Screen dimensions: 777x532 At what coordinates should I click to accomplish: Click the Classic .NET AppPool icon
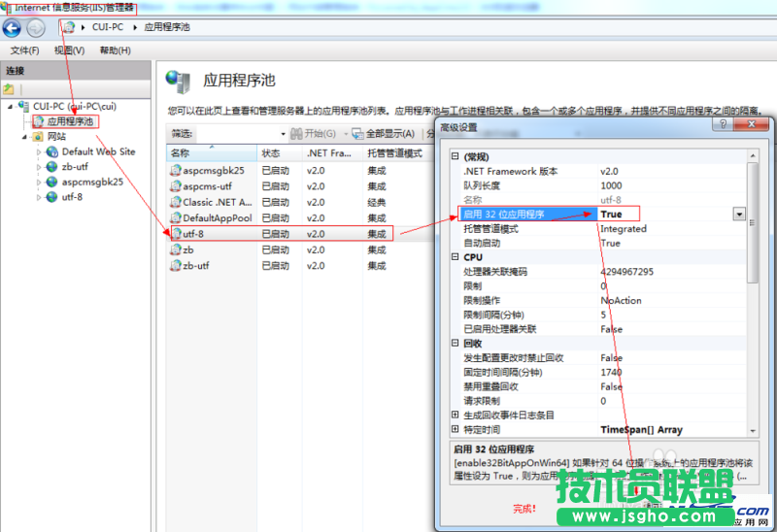click(176, 202)
